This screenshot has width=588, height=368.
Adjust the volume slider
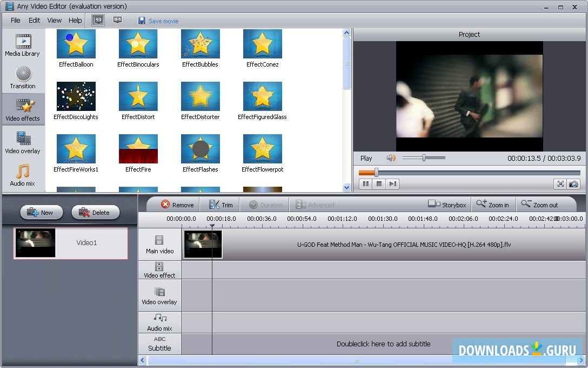(x=424, y=158)
